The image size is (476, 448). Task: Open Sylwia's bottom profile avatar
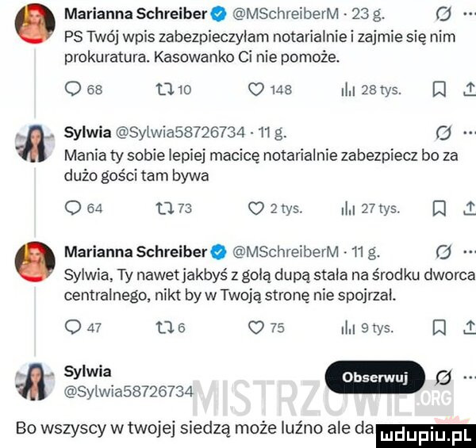[x=35, y=381]
